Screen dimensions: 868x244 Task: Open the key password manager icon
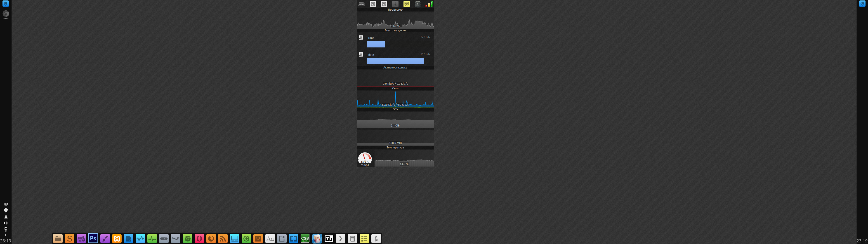click(x=376, y=239)
